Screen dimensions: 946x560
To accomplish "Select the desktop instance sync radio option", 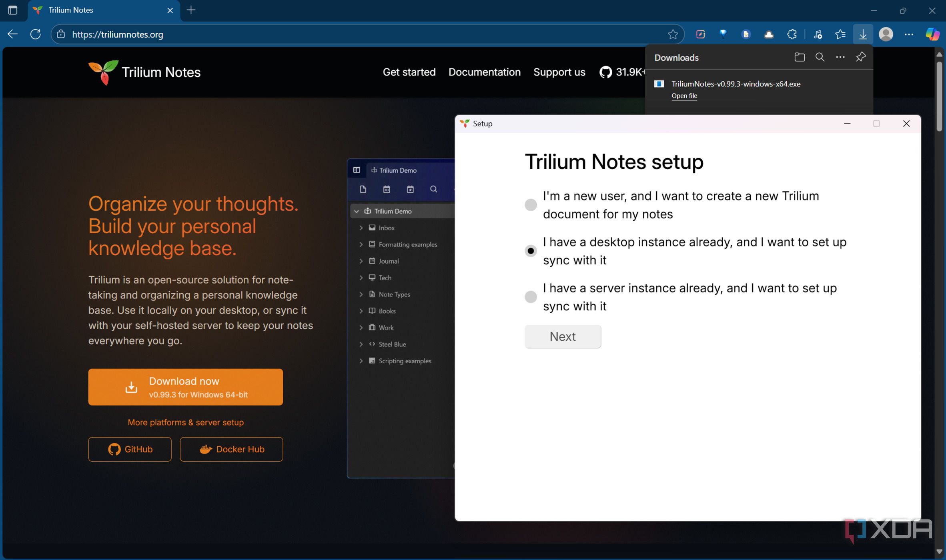I will point(531,251).
